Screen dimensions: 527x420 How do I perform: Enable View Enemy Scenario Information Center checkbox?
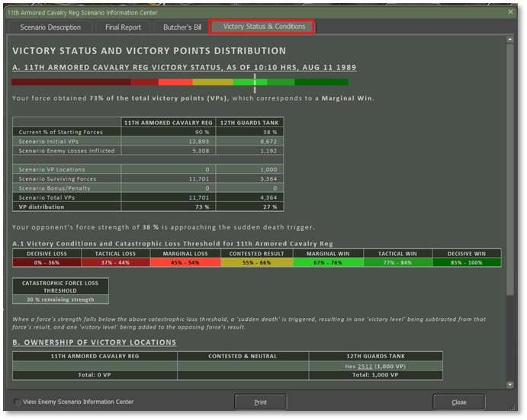[x=18, y=402]
